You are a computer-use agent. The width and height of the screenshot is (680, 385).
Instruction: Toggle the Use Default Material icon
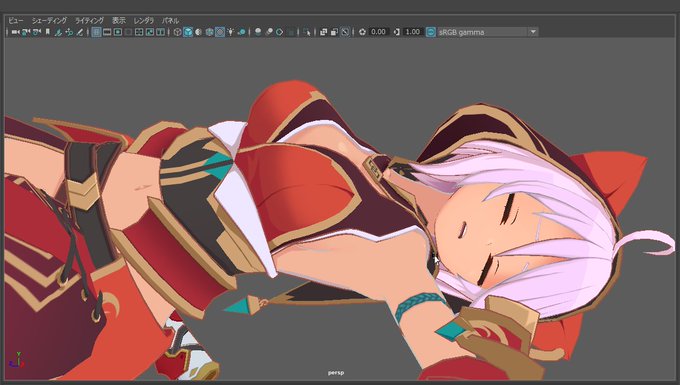click(198, 32)
